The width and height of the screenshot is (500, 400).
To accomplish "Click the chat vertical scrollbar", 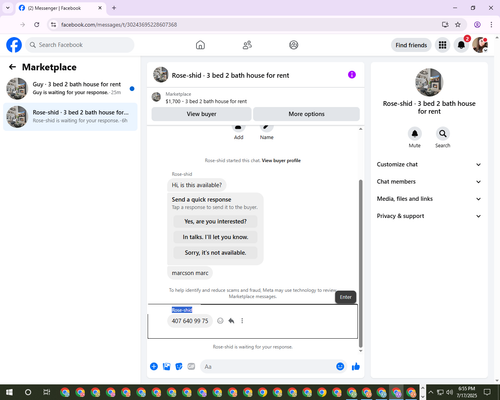I will coord(360,263).
